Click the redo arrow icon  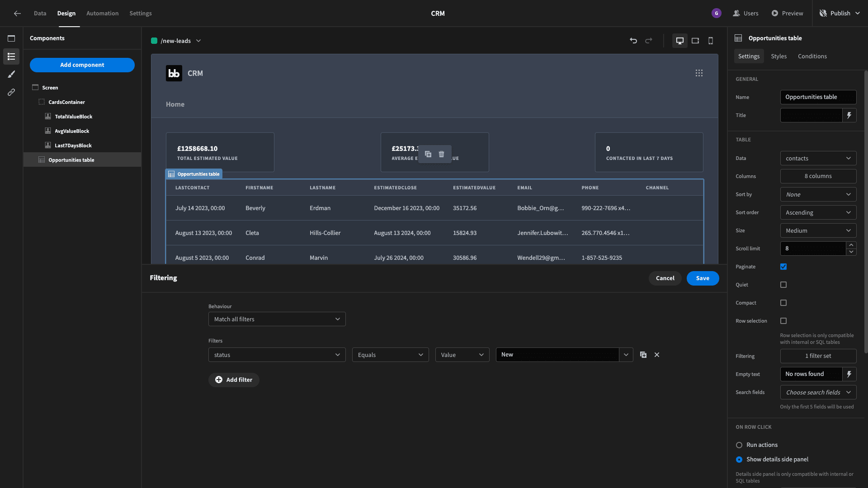[649, 41]
